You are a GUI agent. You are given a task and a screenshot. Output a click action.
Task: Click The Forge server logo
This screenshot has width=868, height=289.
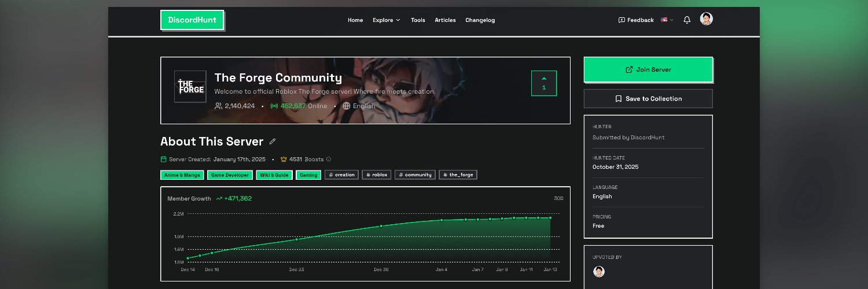pyautogui.click(x=190, y=87)
